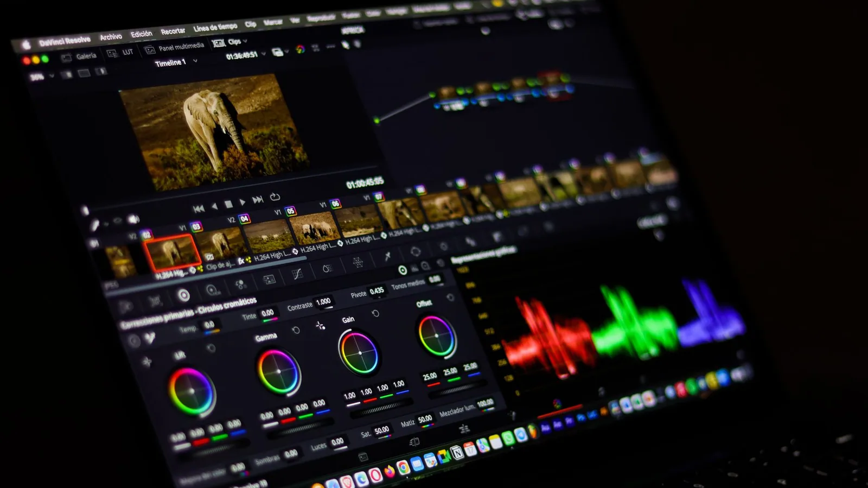
Task: Click the play reverse button
Action: point(214,206)
